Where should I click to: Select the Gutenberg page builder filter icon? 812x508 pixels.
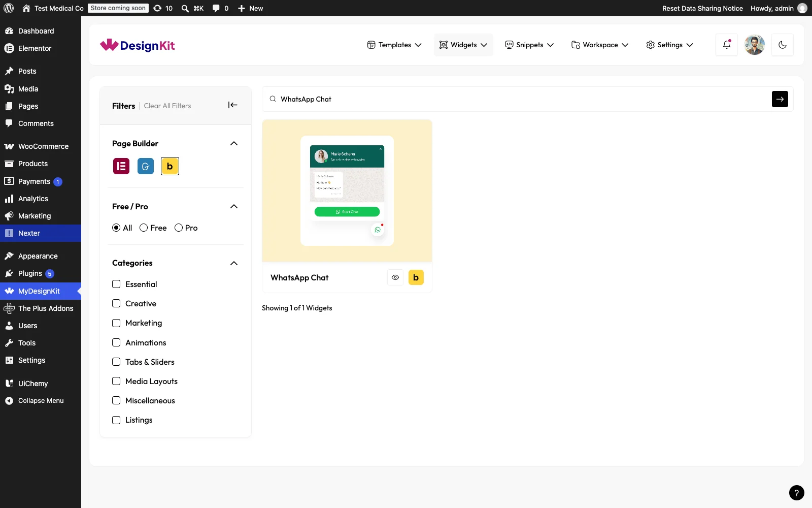[146, 166]
